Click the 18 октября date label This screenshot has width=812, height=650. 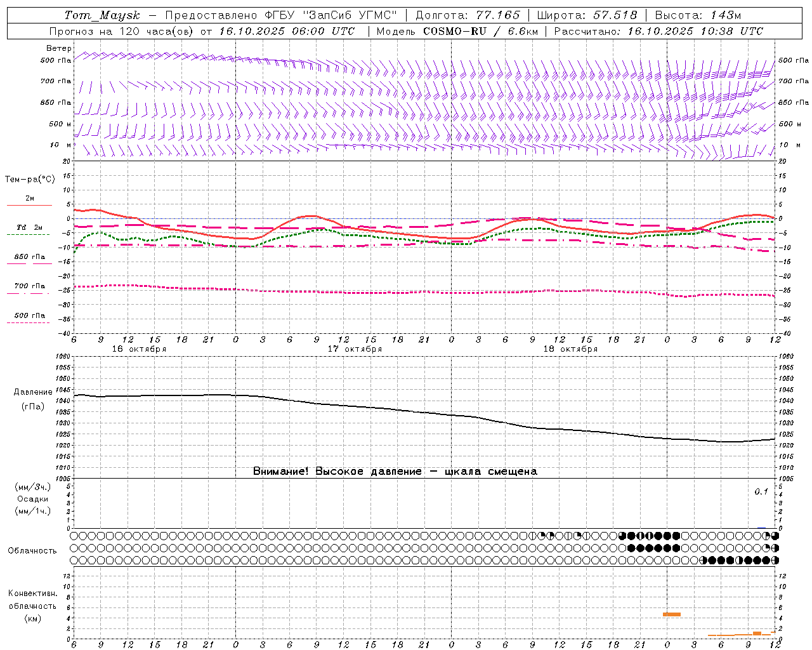pos(570,349)
